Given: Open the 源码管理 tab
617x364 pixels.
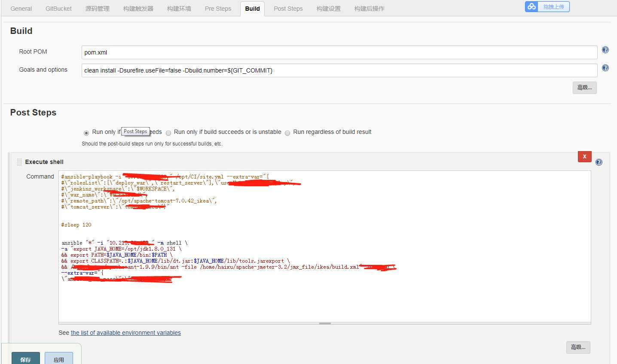Looking at the screenshot, I should point(98,9).
